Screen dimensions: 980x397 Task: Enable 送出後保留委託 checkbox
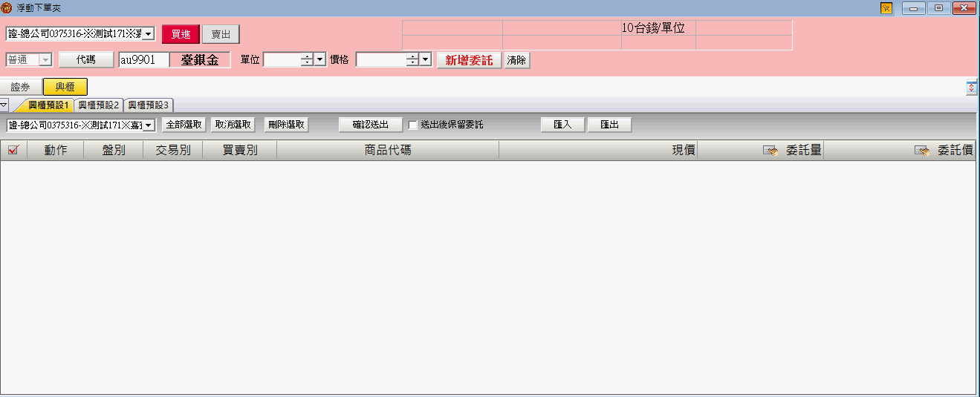[x=413, y=125]
